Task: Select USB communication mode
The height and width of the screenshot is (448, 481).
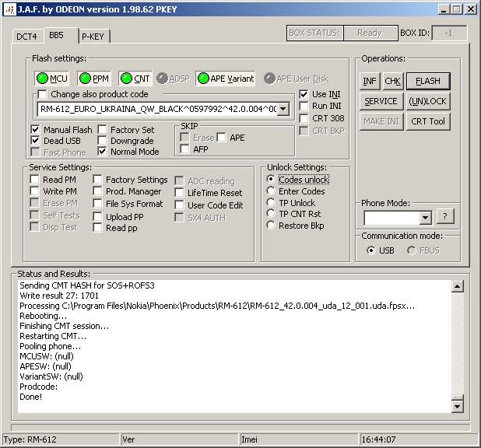Action: [x=371, y=250]
